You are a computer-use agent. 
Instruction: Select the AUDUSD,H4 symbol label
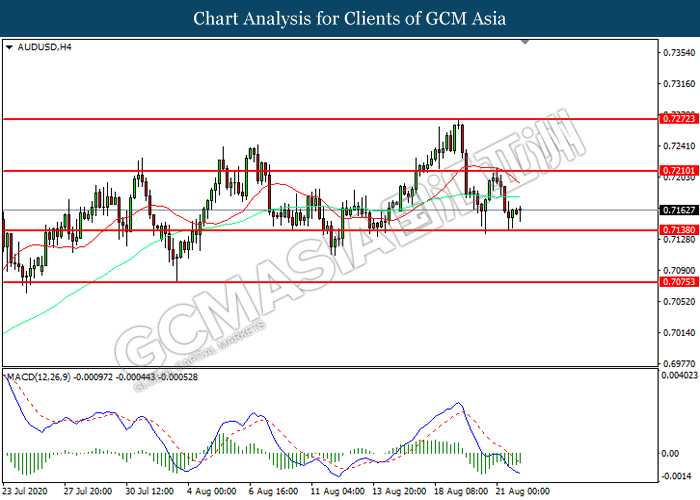(x=44, y=47)
